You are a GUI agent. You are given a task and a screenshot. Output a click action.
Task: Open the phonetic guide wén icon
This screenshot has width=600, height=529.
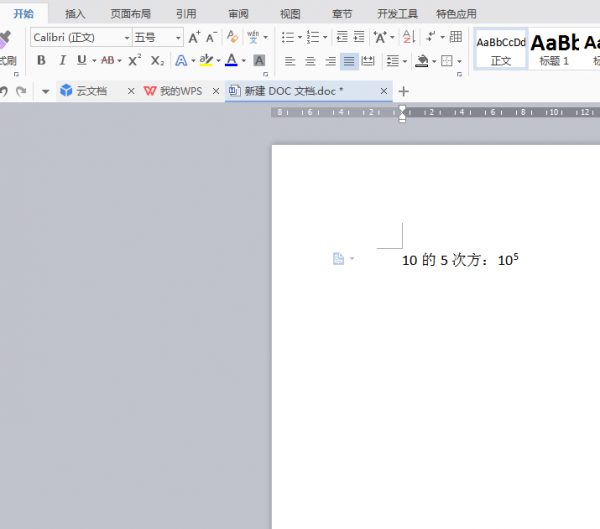[x=253, y=37]
